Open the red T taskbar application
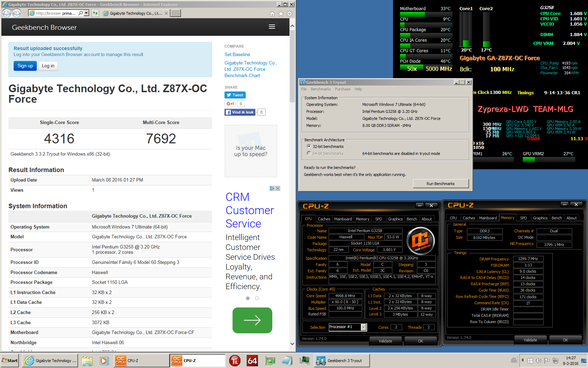This screenshot has width=588, height=368. pyautogui.click(x=235, y=361)
